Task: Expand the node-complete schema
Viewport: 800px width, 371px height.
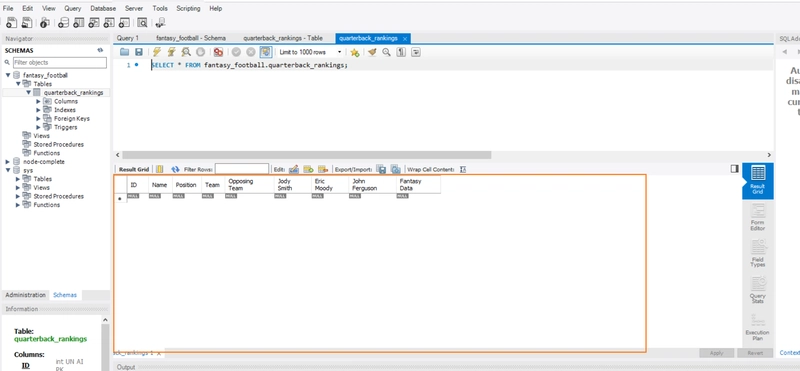Action: pos(8,162)
